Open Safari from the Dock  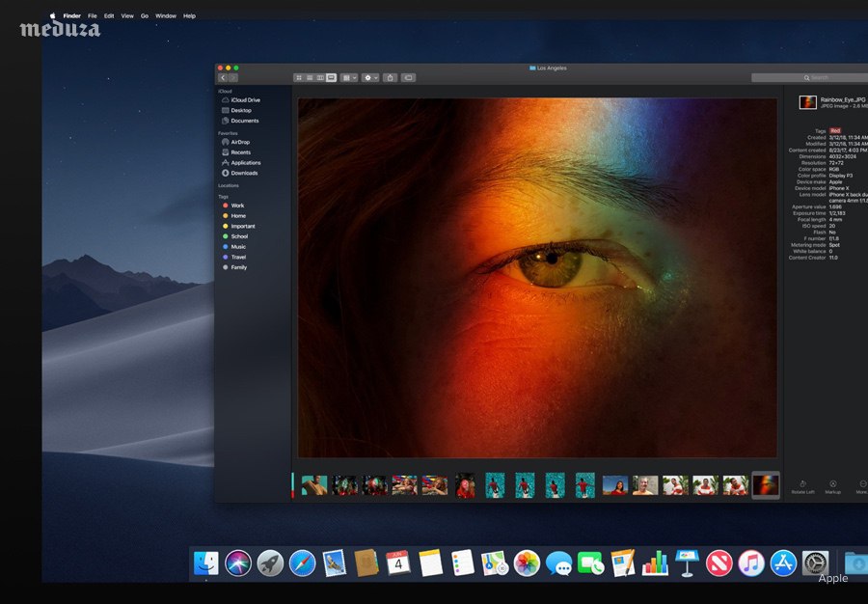pyautogui.click(x=302, y=564)
